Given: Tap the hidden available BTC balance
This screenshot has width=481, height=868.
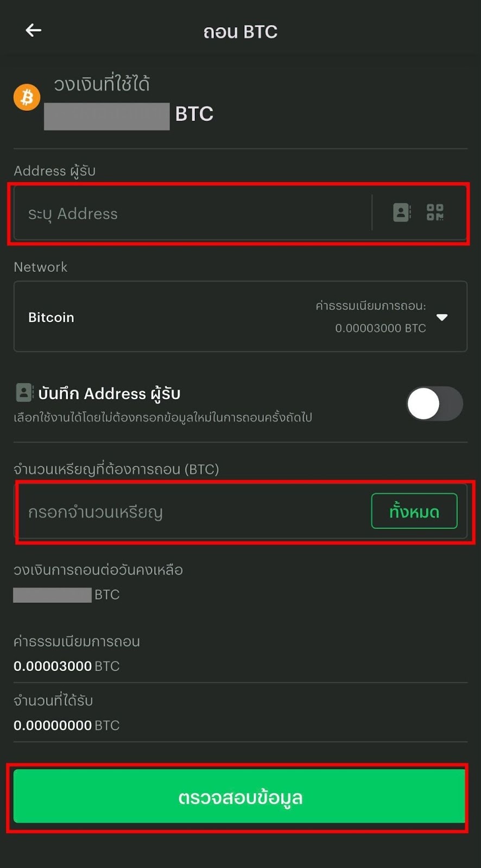Looking at the screenshot, I should point(107,116).
